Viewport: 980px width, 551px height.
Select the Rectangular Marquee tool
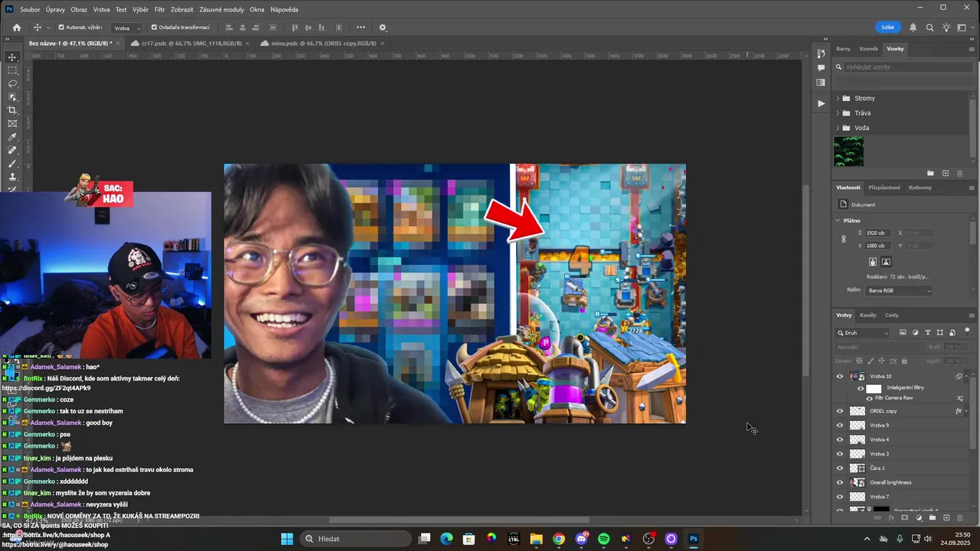(x=12, y=70)
